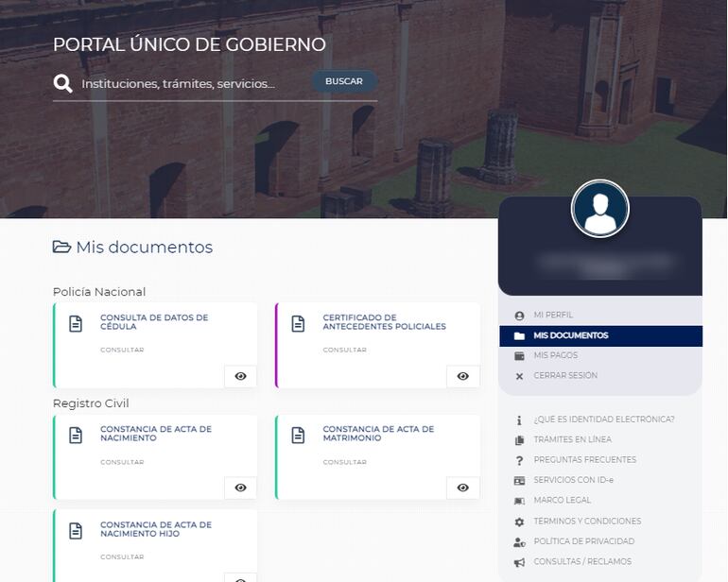This screenshot has height=582, width=728.
Task: Click document icon for Acta de Nacimiento Hijo
Action: (x=76, y=531)
